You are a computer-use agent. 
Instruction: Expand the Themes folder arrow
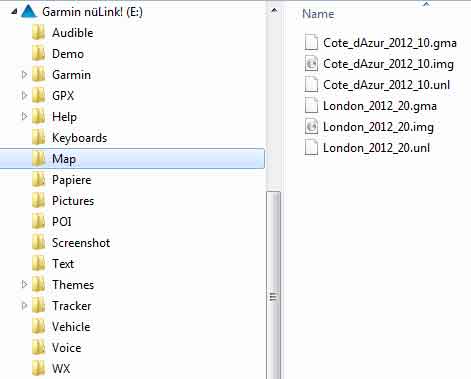pos(24,285)
